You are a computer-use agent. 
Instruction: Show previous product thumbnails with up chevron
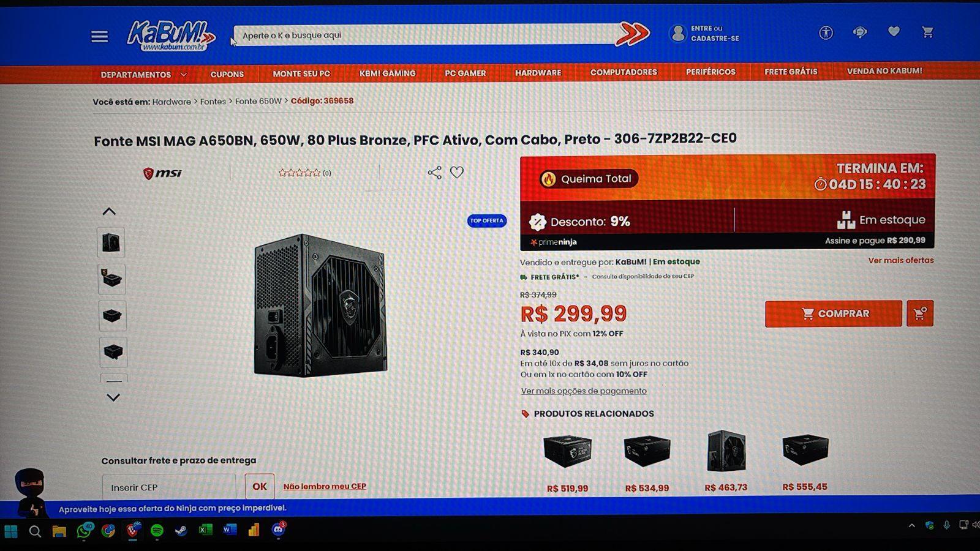(x=109, y=212)
